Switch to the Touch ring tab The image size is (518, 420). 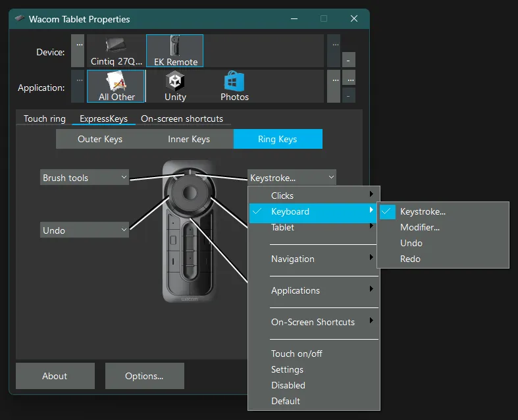[x=45, y=118]
